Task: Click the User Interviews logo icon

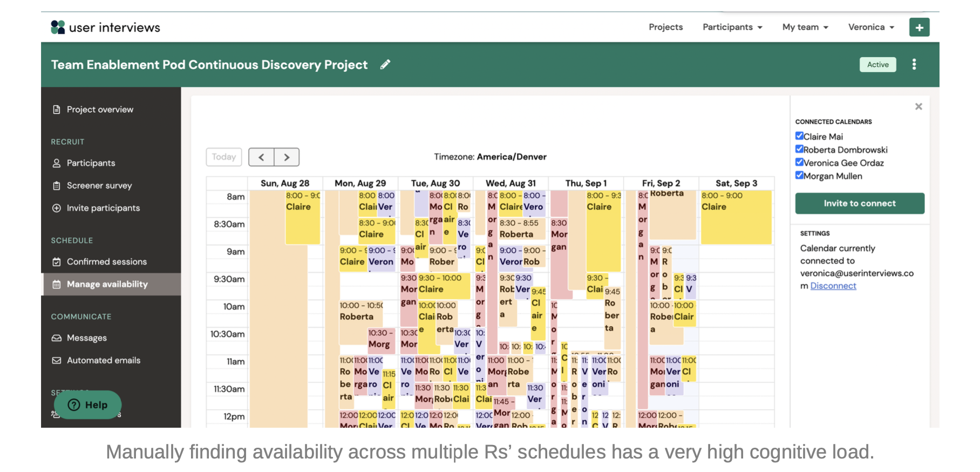Action: pos(58,27)
